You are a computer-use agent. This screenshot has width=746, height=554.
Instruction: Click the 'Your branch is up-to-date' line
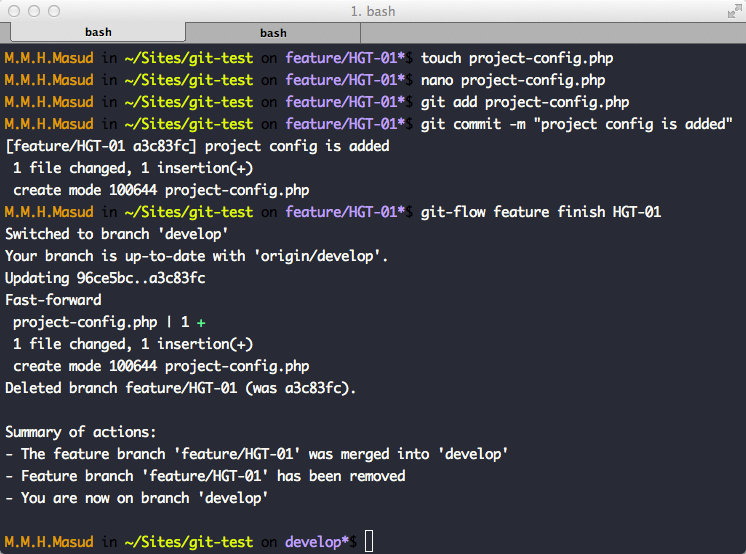click(x=196, y=256)
